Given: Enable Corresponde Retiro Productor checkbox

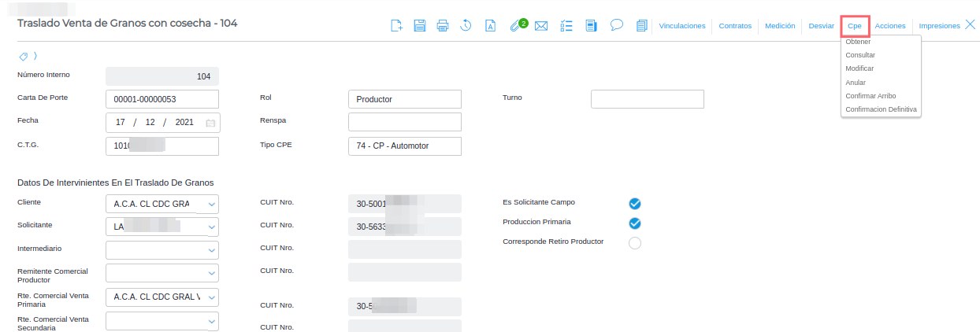Looking at the screenshot, I should click(x=635, y=243).
